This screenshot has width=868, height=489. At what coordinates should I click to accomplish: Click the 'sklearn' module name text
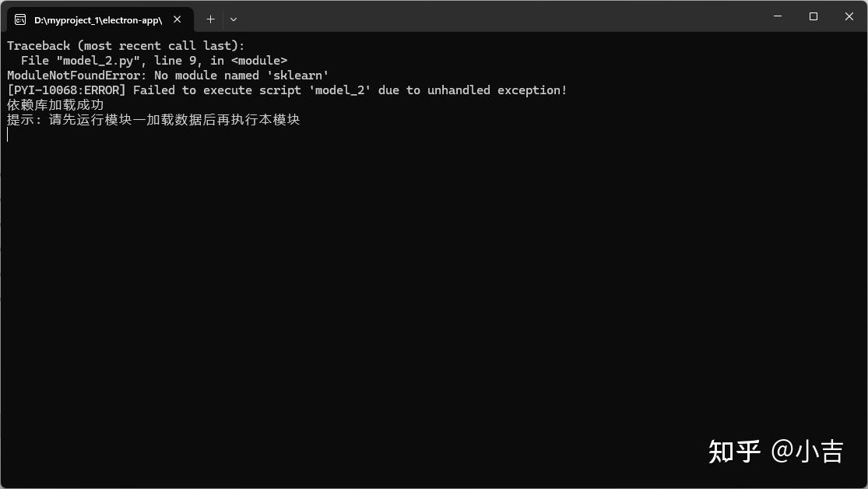pos(306,75)
